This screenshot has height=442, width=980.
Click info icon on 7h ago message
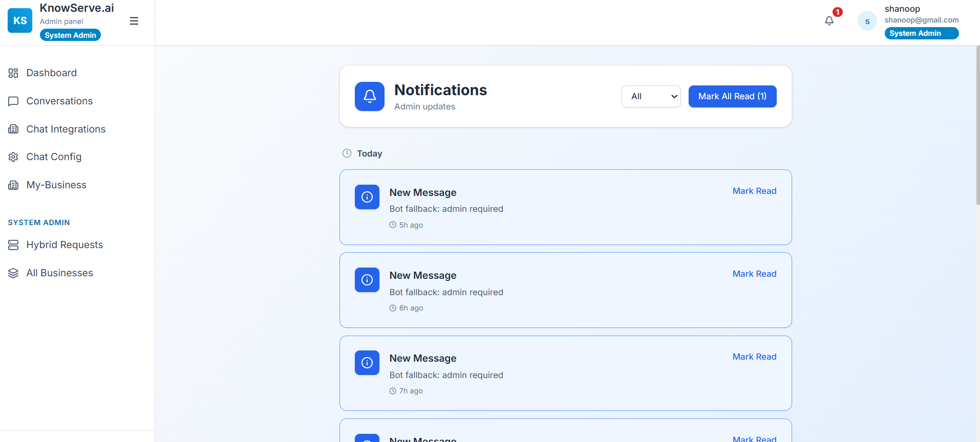point(367,363)
